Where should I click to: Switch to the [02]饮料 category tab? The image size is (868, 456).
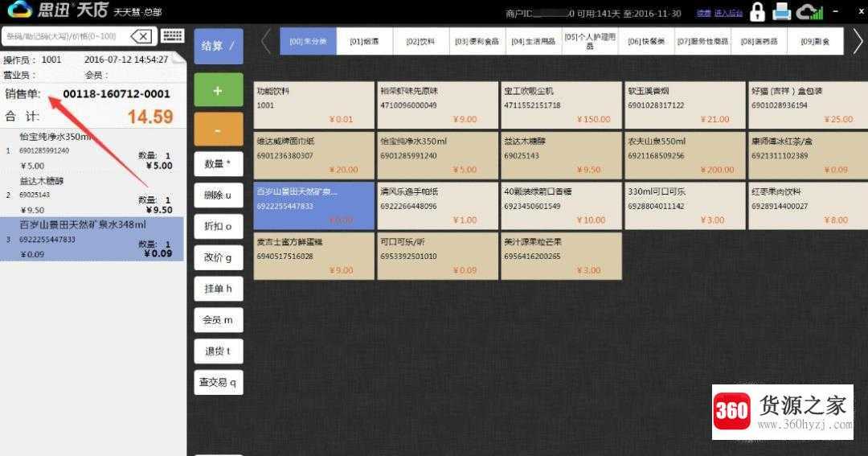421,42
